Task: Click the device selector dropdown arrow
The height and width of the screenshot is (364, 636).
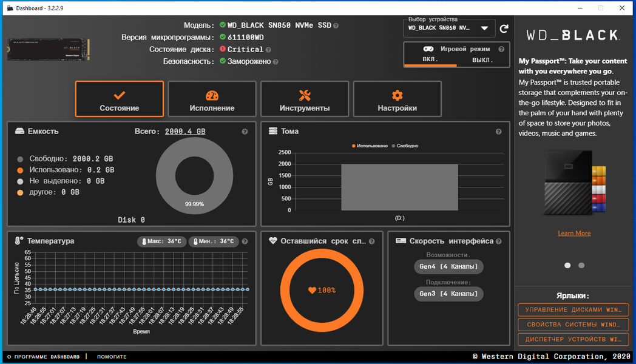Action: pyautogui.click(x=484, y=29)
